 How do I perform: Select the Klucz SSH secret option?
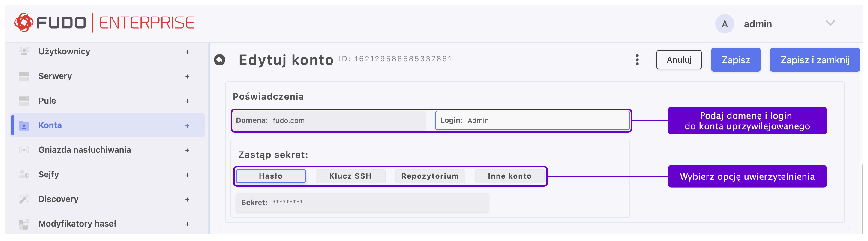[350, 176]
